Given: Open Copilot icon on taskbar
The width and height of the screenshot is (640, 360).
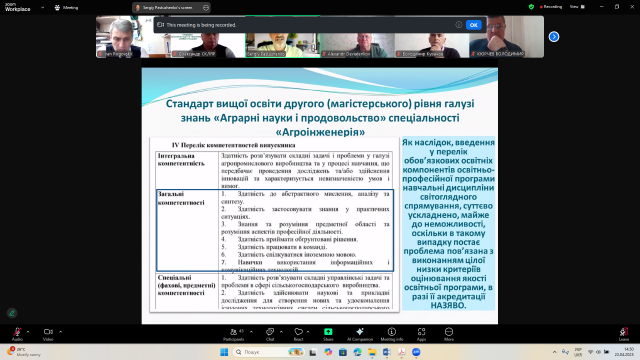Looking at the screenshot, I should click(x=328, y=352).
